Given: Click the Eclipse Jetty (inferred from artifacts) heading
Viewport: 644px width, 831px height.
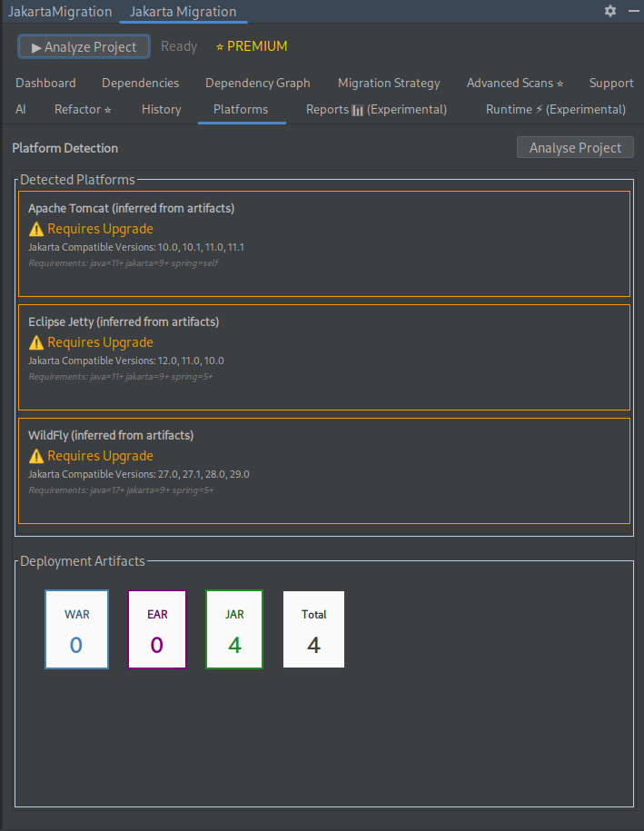Looking at the screenshot, I should [124, 322].
